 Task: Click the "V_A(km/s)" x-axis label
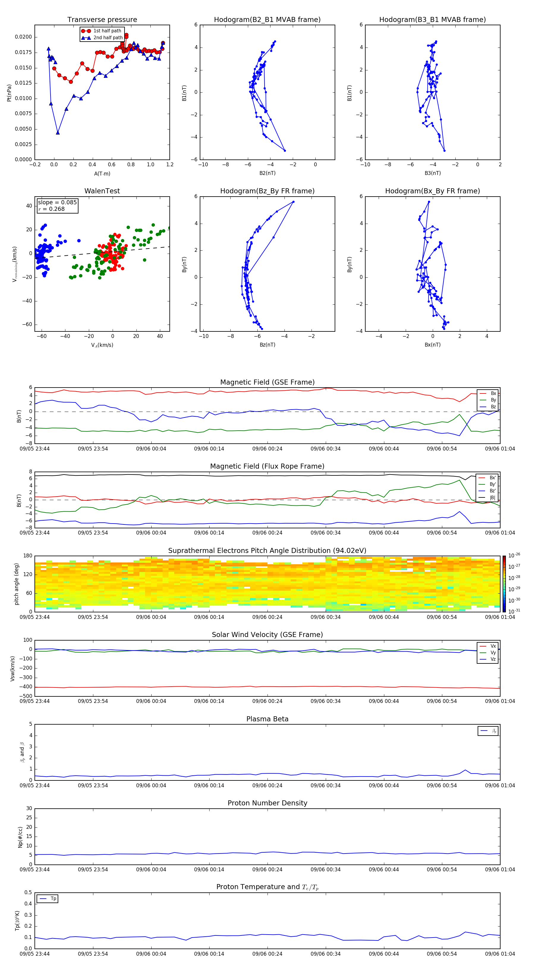tap(102, 345)
